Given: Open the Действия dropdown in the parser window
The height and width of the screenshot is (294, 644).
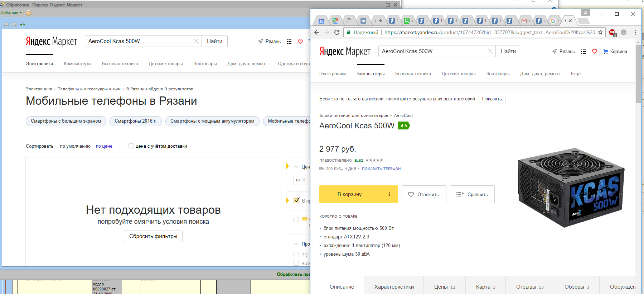Looking at the screenshot, I should [11, 13].
